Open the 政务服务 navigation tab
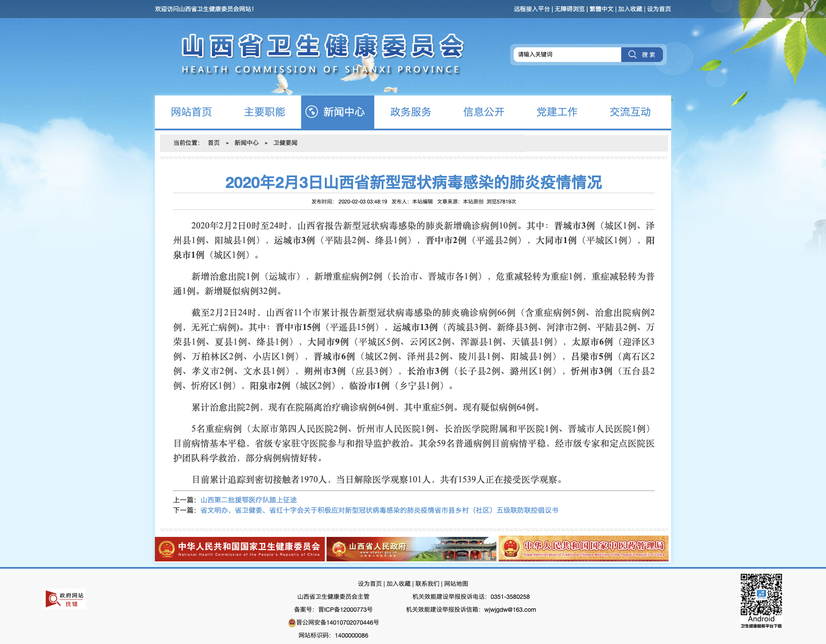 tap(411, 112)
